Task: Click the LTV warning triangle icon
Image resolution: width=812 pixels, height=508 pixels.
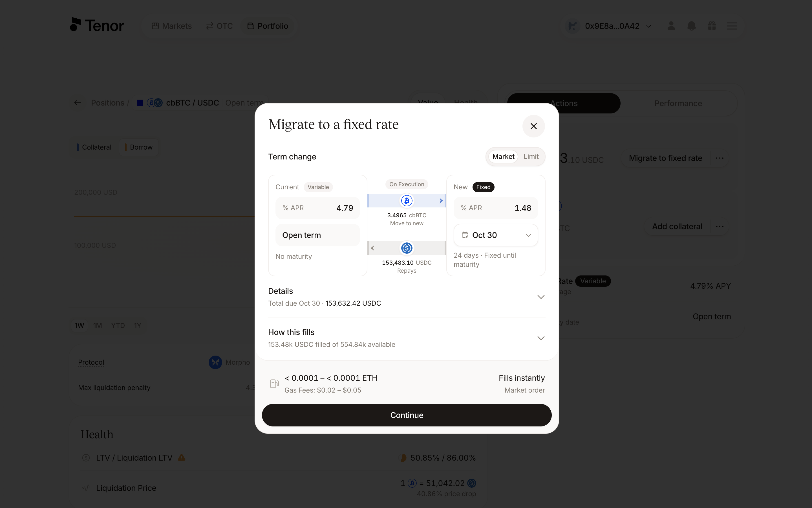Action: [182, 457]
